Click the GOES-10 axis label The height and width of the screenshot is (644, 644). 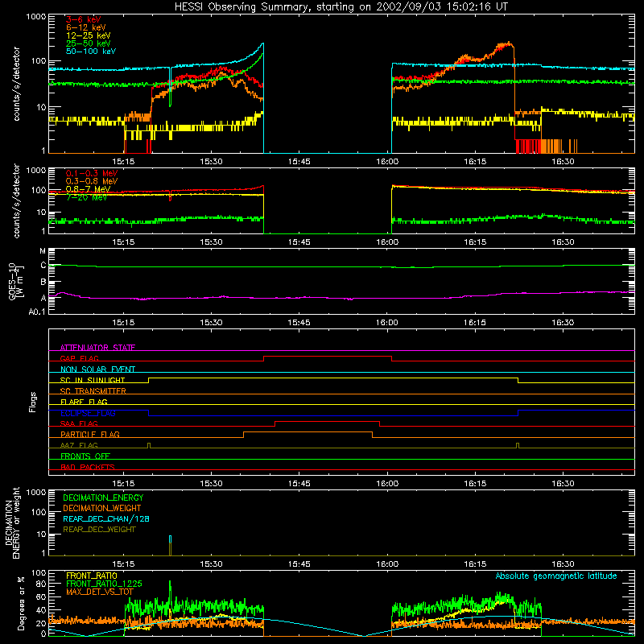14,281
